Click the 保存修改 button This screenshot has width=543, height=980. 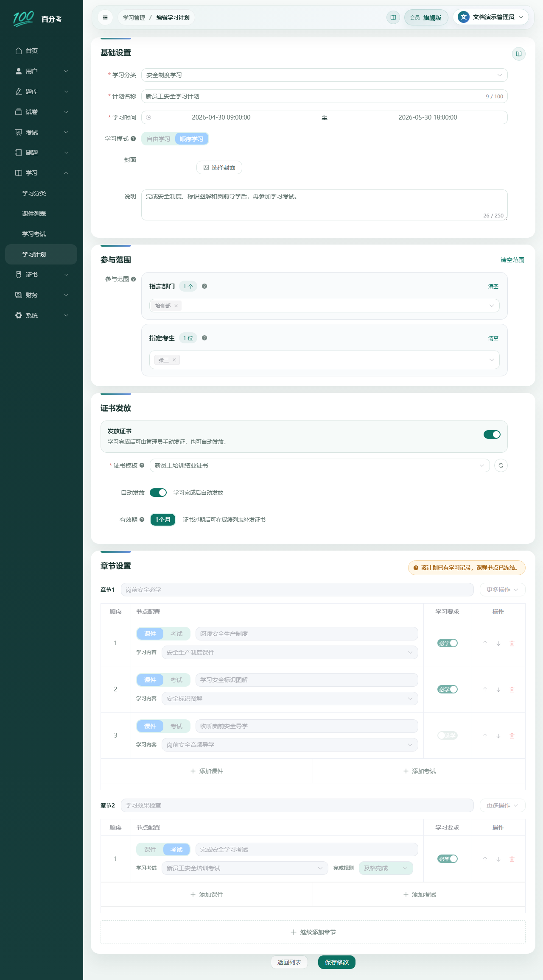click(x=337, y=962)
